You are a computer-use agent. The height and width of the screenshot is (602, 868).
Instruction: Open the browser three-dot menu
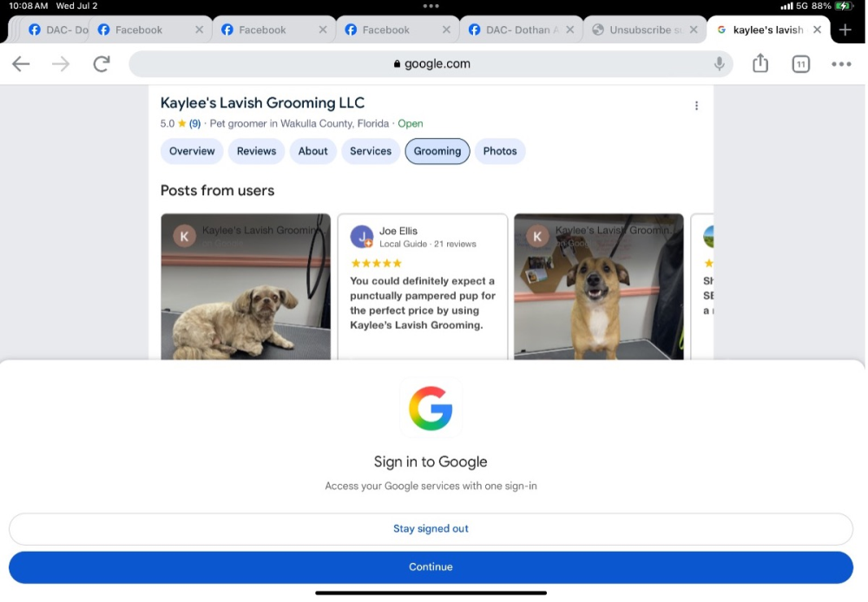coord(841,64)
